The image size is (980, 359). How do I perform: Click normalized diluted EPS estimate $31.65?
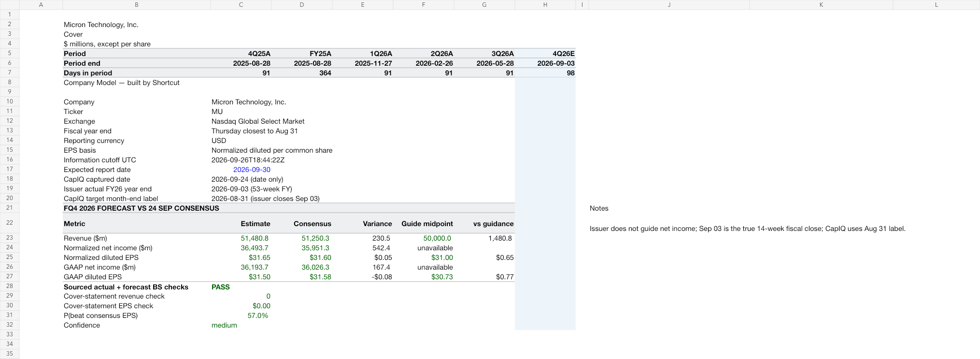tap(259, 258)
